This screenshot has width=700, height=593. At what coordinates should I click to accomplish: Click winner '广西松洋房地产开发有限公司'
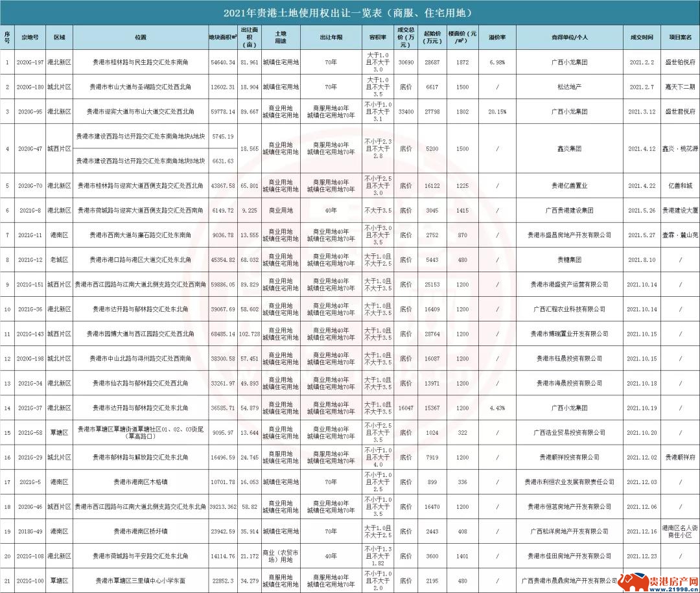[569, 531]
